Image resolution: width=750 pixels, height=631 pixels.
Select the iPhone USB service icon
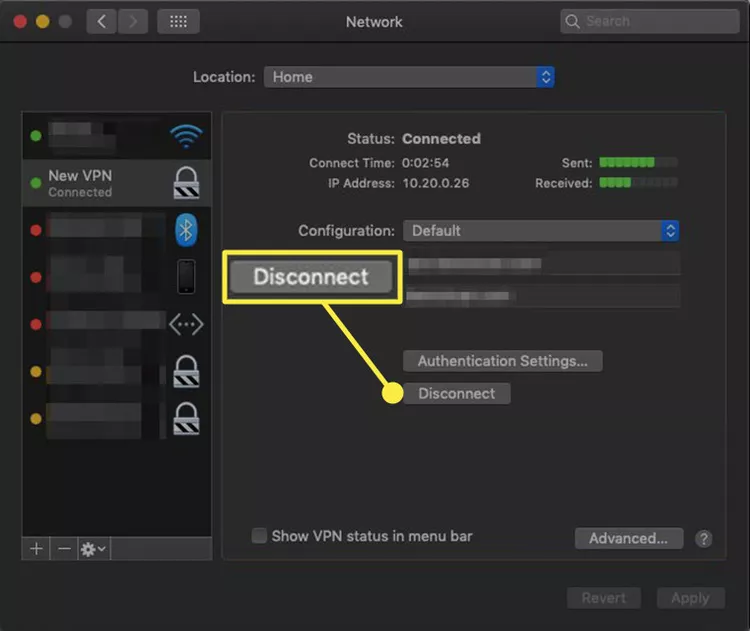[x=186, y=277]
